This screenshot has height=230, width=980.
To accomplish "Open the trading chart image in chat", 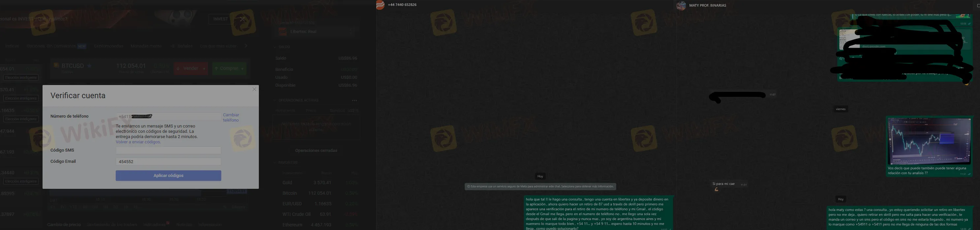I will click(x=929, y=141).
